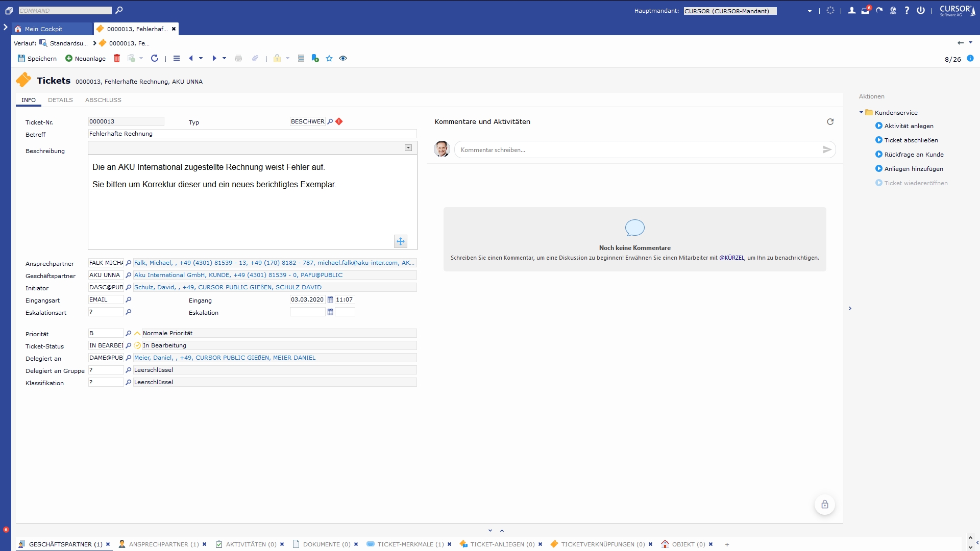Click the refresh icon in toolbar
This screenshot has width=980, height=551.
(155, 58)
